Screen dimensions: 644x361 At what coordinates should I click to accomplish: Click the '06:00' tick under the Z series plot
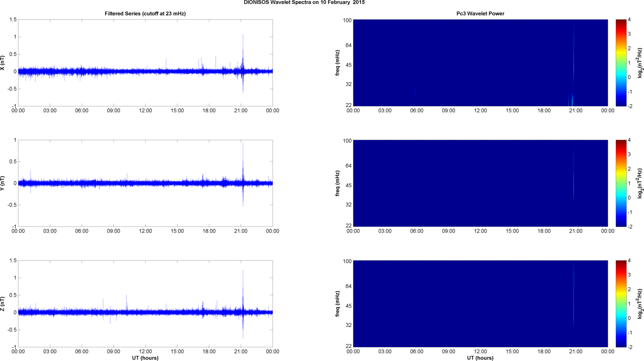tap(82, 352)
